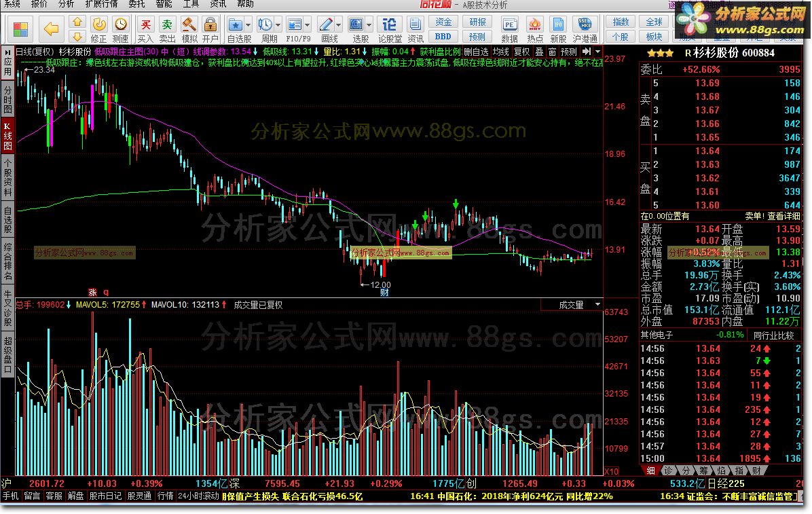
Task: Click the 测速 clock icon
Action: pos(120,24)
